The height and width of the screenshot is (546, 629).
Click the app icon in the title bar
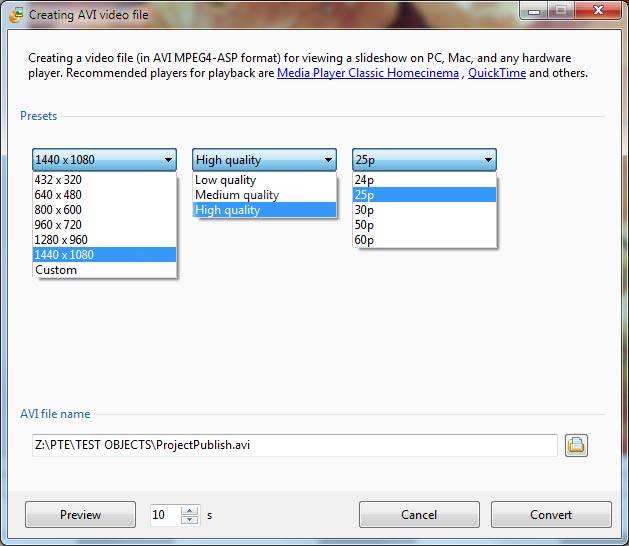[x=15, y=15]
